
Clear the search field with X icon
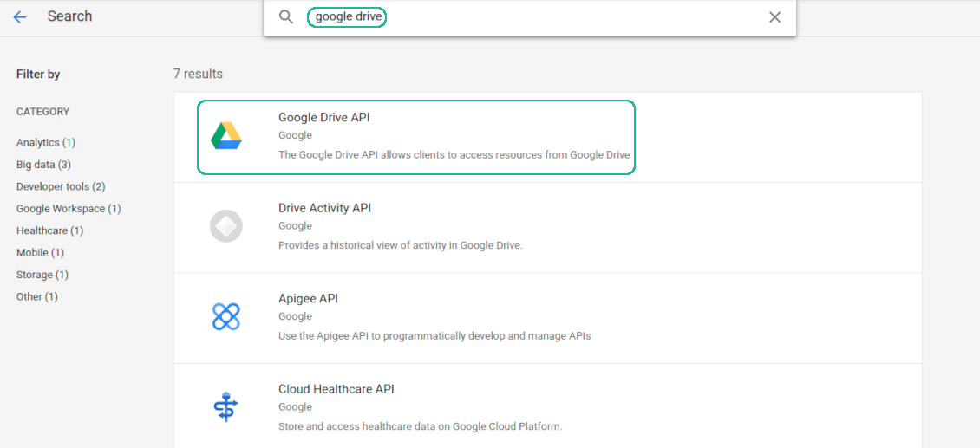tap(774, 17)
